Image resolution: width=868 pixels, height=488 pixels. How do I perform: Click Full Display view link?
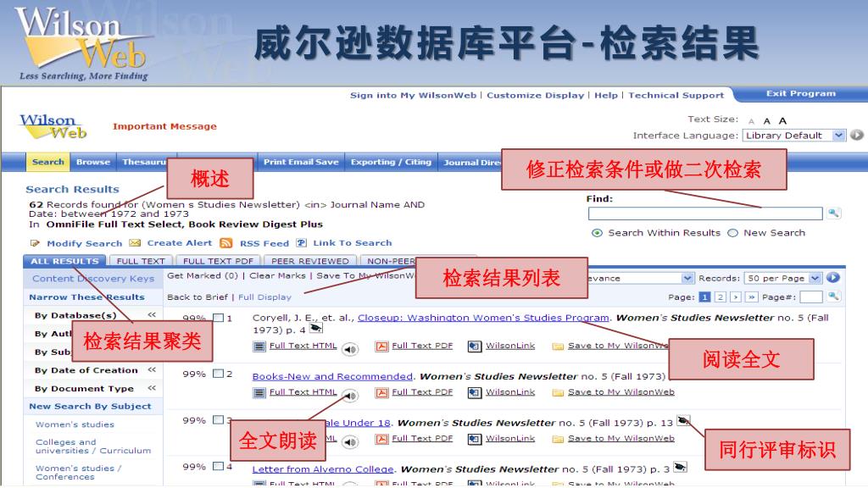pos(264,297)
